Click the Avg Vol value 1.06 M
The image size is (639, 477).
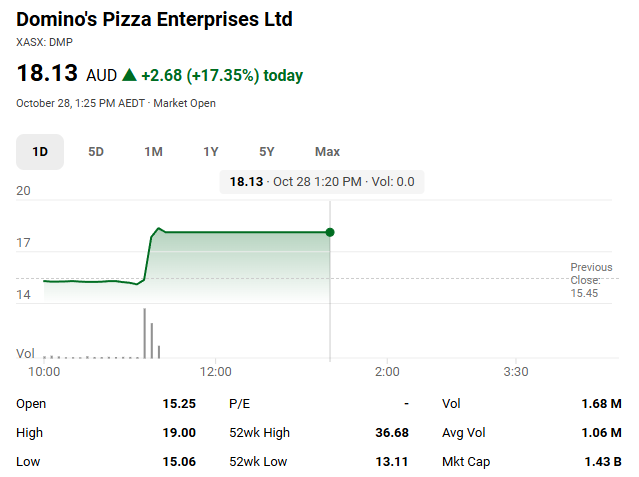coord(601,433)
